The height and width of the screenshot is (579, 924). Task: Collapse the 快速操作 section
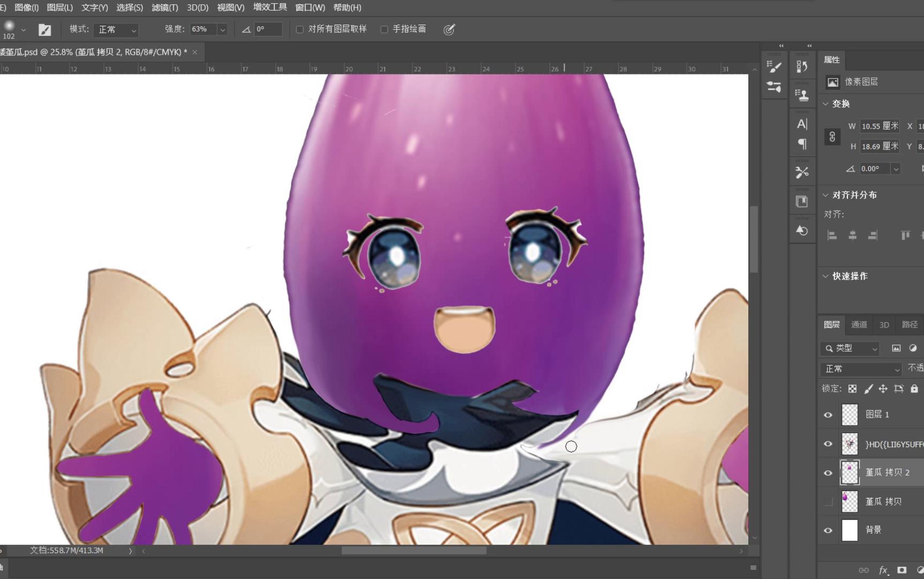click(825, 276)
